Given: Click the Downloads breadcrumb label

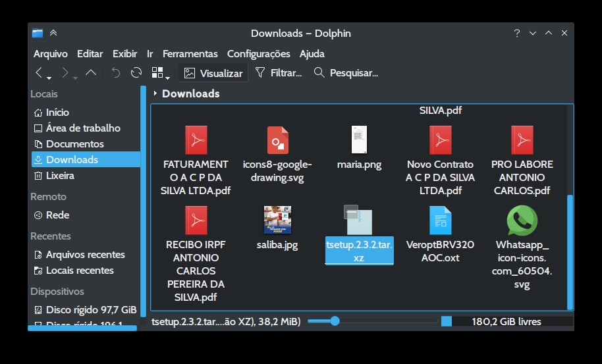Looking at the screenshot, I should pyautogui.click(x=191, y=93).
